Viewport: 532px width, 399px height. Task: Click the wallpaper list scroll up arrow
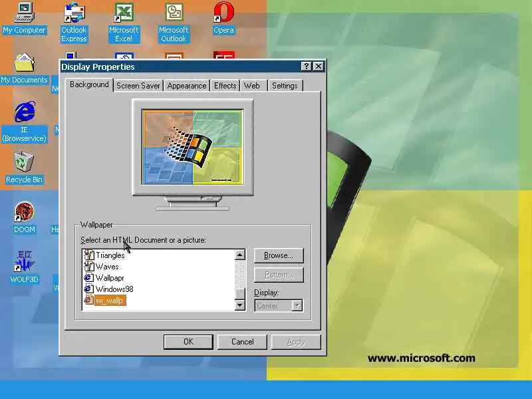coord(240,255)
